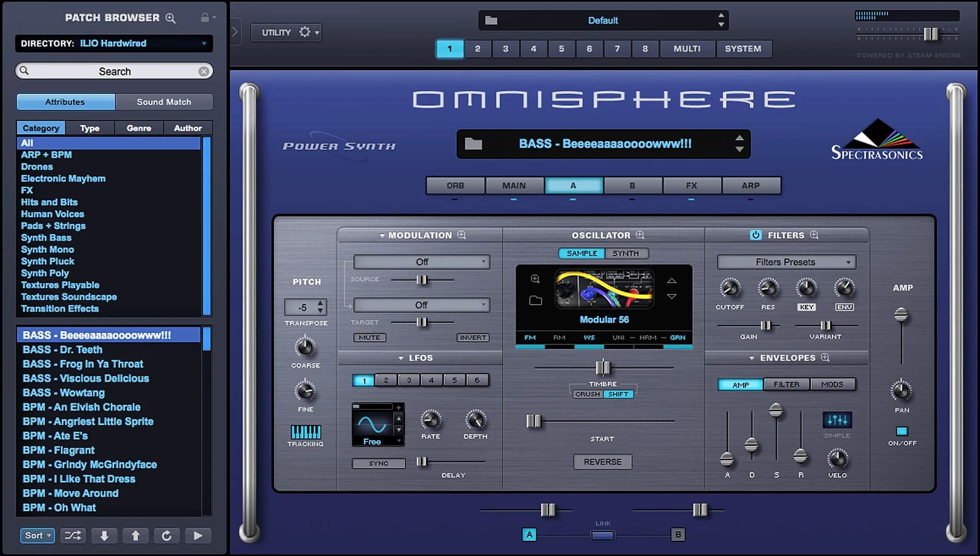This screenshot has width=980, height=556.
Task: Open the Sort dropdown in the Patch Browser
Action: (36, 535)
